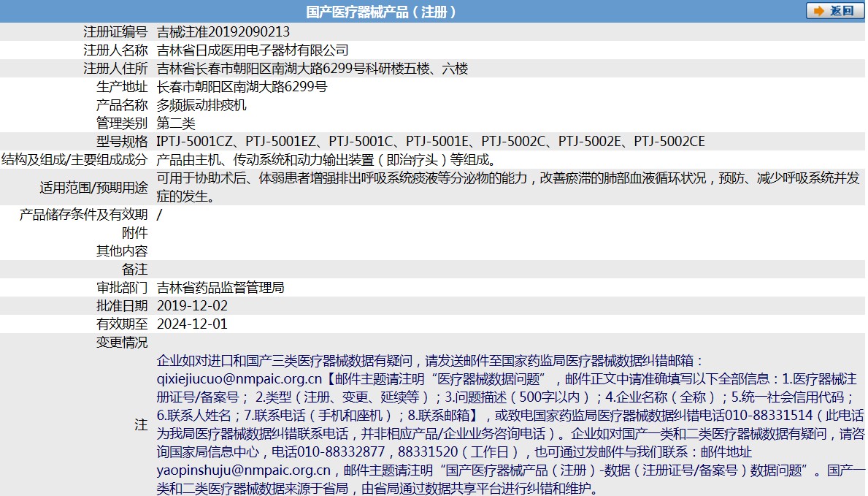This screenshot has height=496, width=868.
Task: Click the 审批部门 label
Action: [122, 288]
